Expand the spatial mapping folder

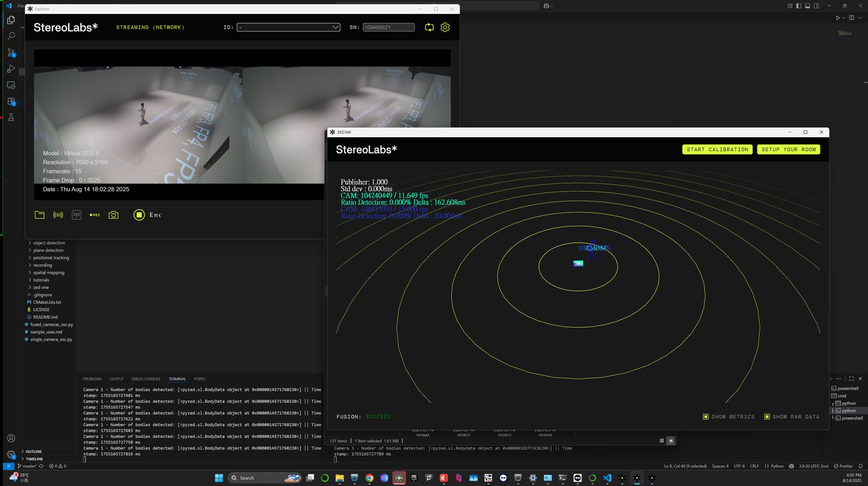click(x=48, y=273)
